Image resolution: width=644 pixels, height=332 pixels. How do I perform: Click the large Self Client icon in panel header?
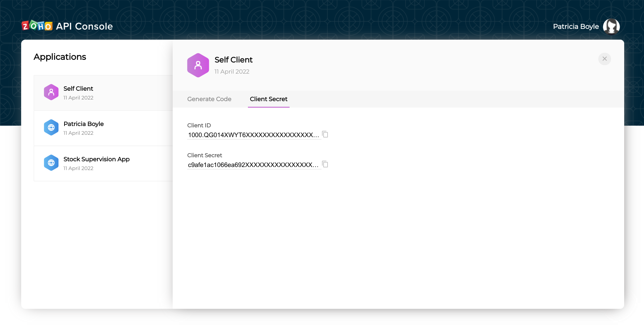pyautogui.click(x=198, y=65)
